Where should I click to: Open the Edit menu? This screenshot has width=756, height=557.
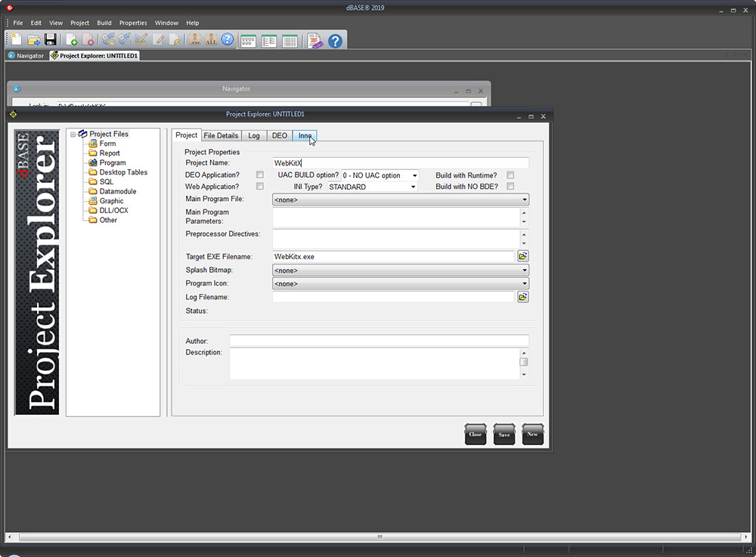pos(36,23)
